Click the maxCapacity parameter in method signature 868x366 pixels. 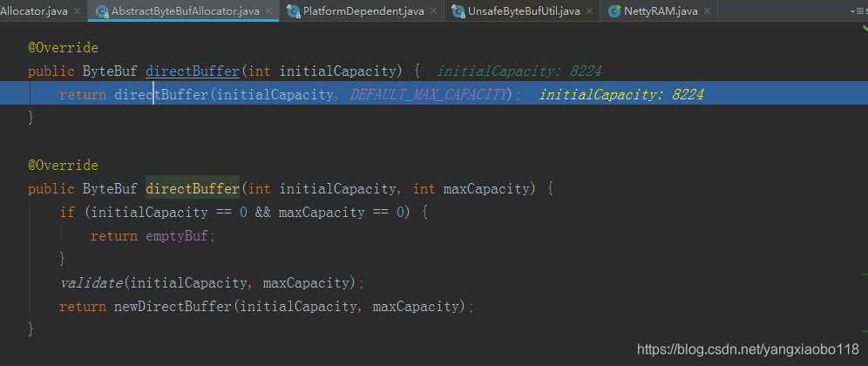(486, 189)
